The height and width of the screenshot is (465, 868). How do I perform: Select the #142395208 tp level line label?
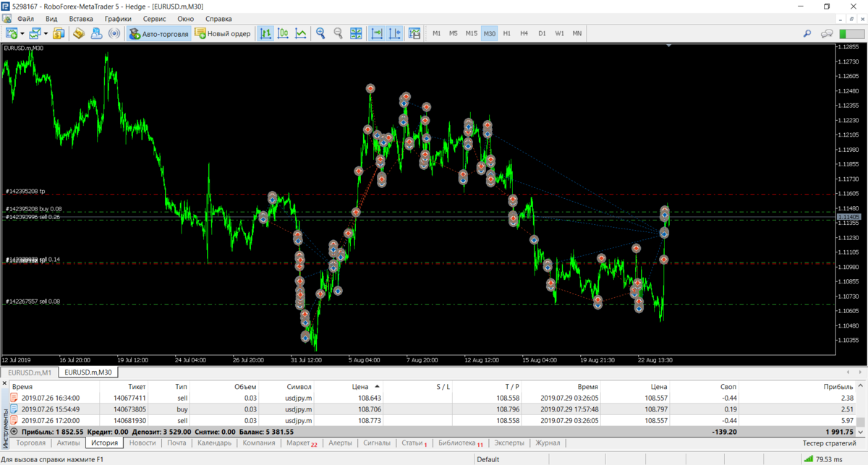point(25,191)
